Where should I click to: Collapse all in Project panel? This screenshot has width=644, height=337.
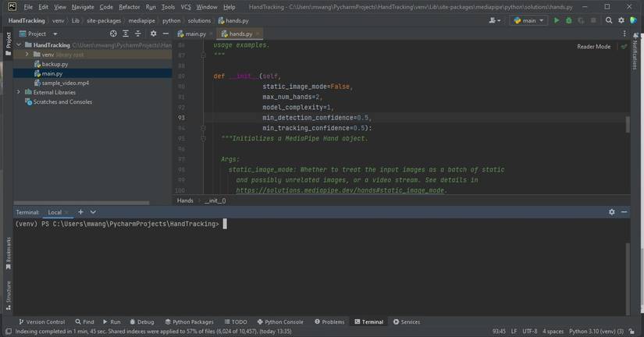click(x=138, y=34)
